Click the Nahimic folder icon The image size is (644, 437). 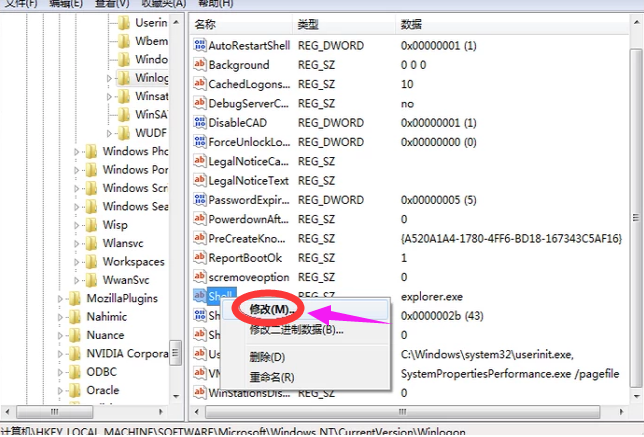[x=75, y=316]
